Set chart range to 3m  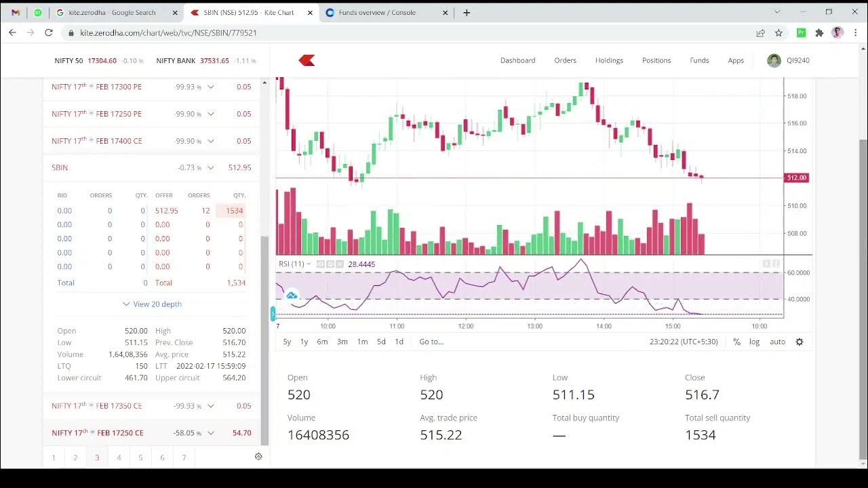point(342,342)
